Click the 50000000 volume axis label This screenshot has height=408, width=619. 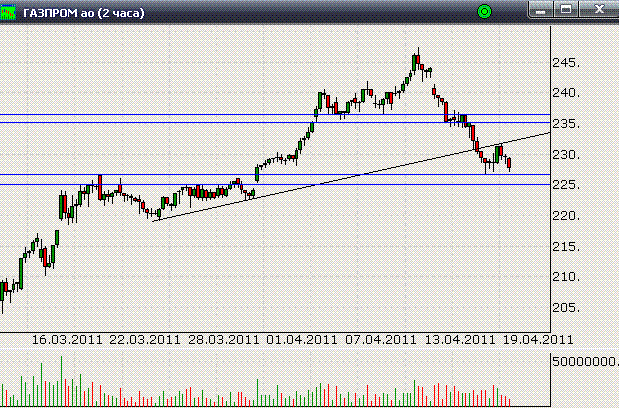[585, 361]
